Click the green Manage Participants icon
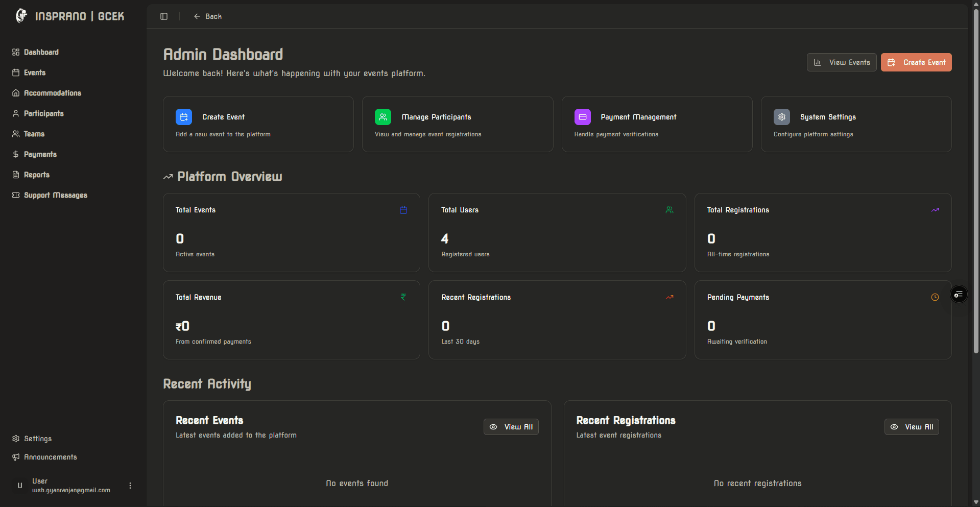Screen dimensions: 980x507 (x=383, y=117)
